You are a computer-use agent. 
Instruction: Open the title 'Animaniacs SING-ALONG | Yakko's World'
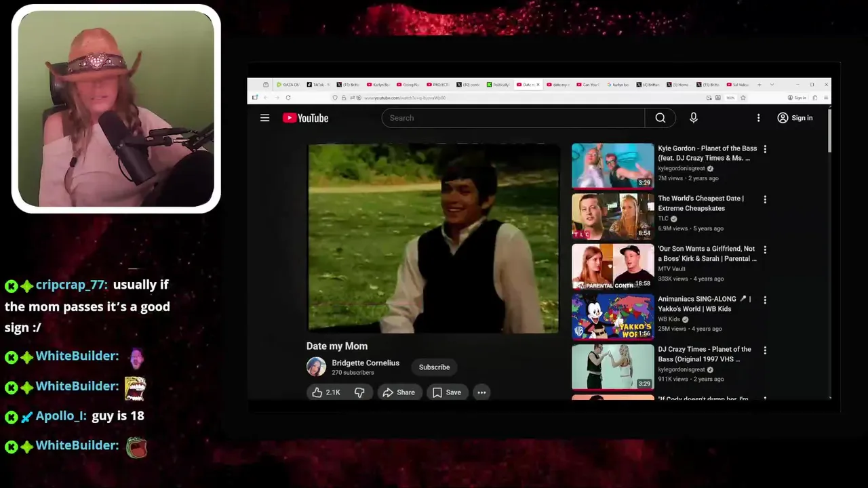tap(704, 304)
